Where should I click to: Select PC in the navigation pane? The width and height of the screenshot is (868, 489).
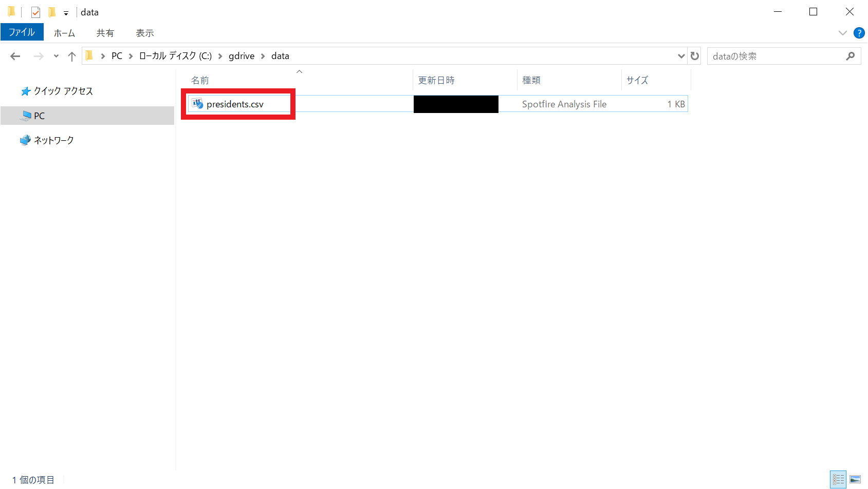[87, 116]
